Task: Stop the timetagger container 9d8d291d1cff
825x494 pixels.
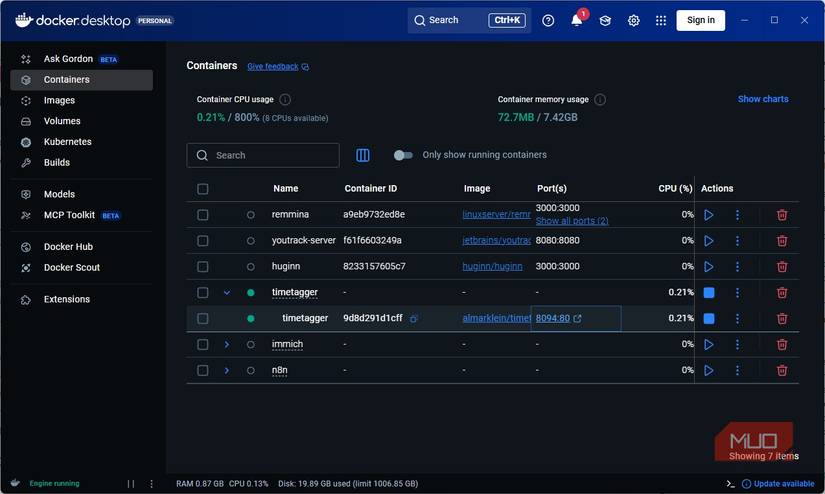Action: pos(709,318)
